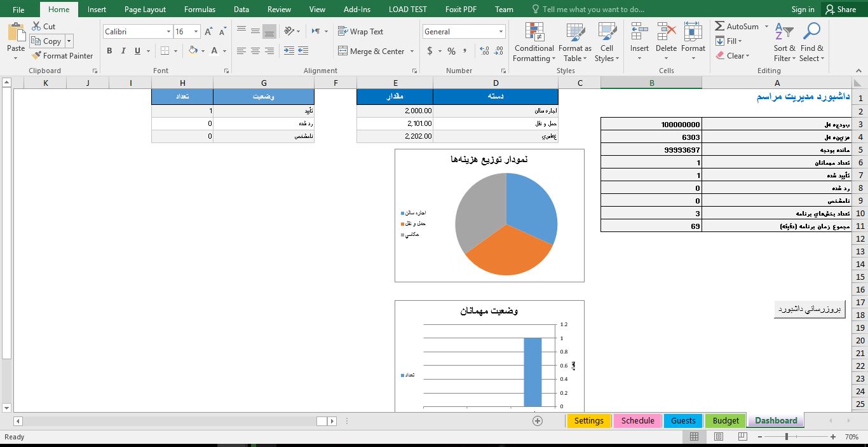This screenshot has height=447, width=868.
Task: Apply the Fill Color bucket
Action: click(x=193, y=51)
